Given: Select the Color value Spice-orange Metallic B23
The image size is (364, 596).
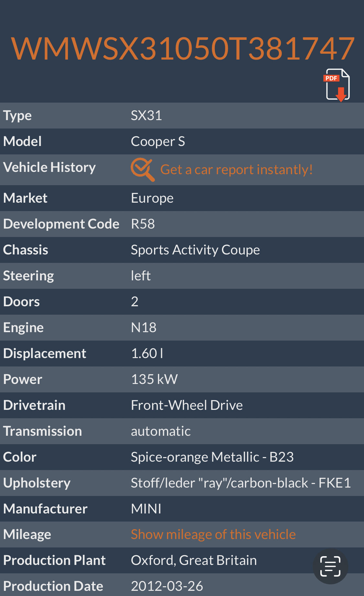Looking at the screenshot, I should tap(212, 457).
